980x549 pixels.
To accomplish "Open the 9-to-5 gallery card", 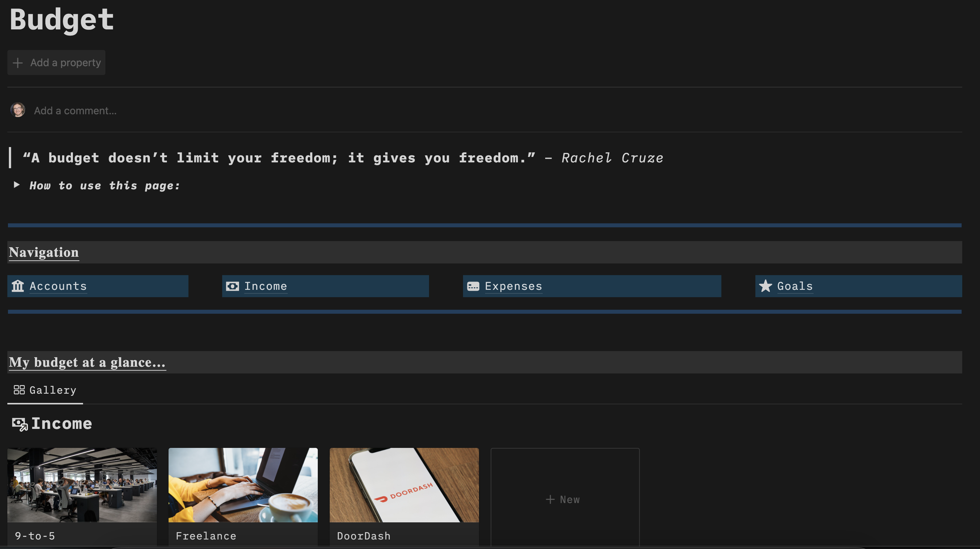I will click(x=82, y=494).
